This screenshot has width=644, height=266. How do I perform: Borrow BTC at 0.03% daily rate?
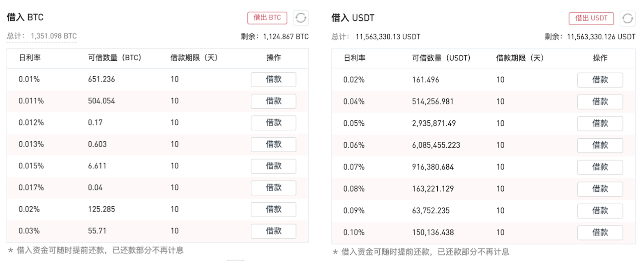coord(273,231)
